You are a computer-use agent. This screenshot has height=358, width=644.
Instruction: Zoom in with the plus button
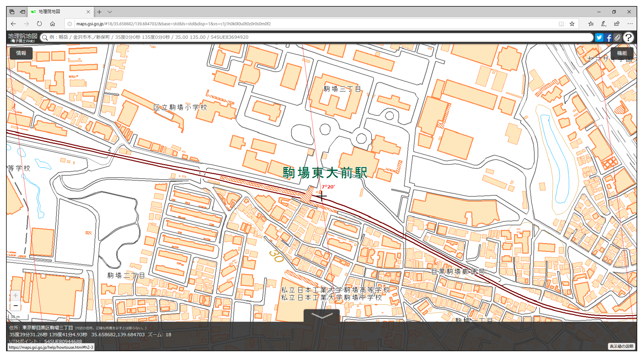(x=15, y=296)
